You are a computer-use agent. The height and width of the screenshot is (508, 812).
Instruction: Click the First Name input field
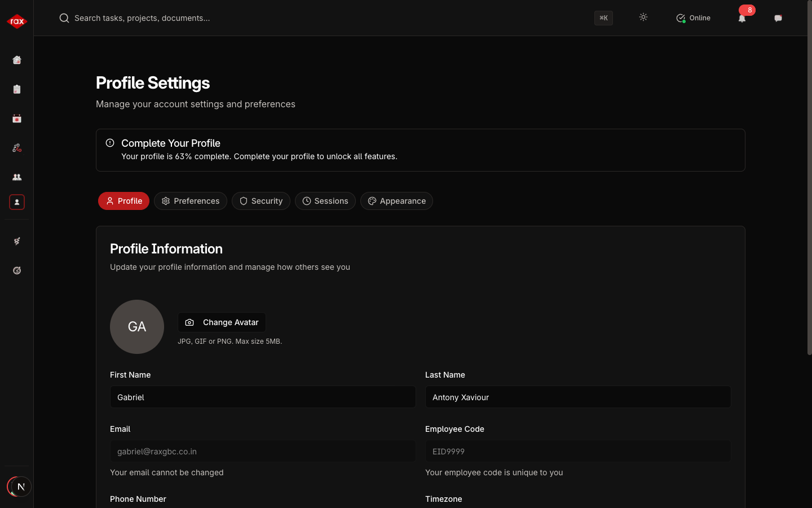coord(263,397)
